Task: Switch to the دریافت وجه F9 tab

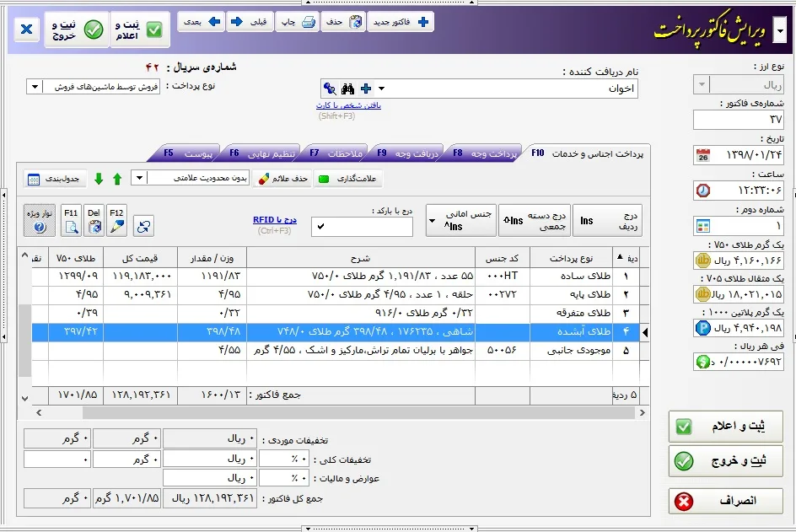Action: click(407, 153)
